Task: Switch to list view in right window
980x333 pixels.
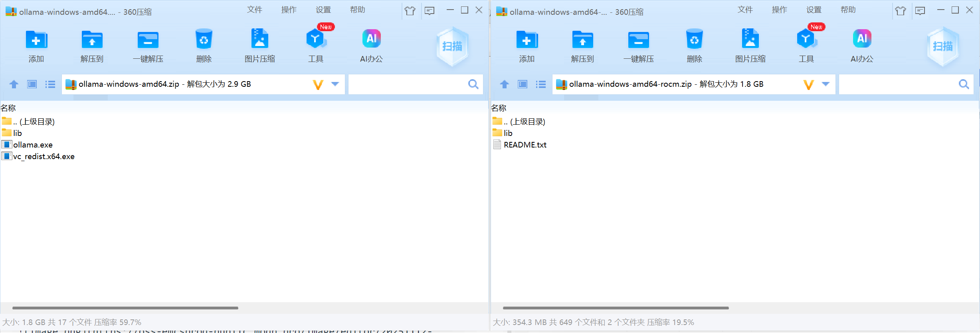Action: (541, 84)
